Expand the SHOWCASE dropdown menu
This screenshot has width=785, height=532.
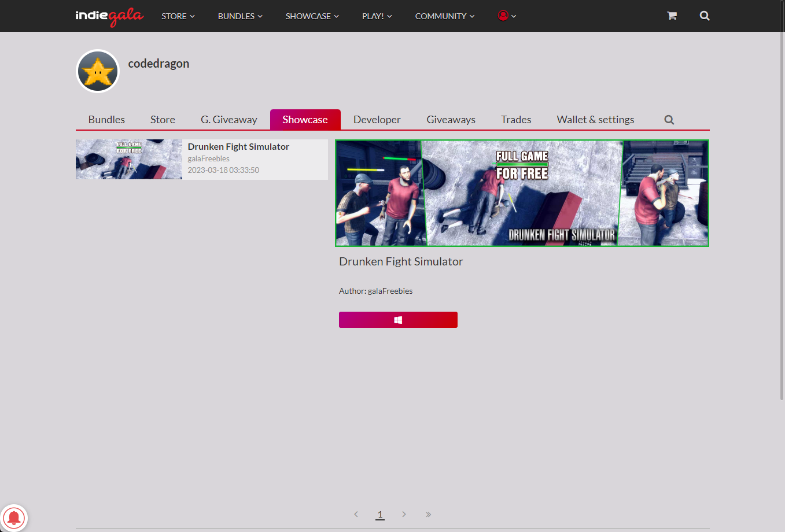click(x=312, y=16)
